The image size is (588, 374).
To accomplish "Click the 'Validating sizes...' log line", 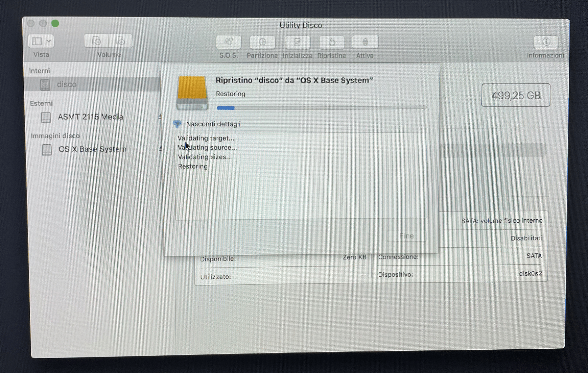I will pos(205,157).
